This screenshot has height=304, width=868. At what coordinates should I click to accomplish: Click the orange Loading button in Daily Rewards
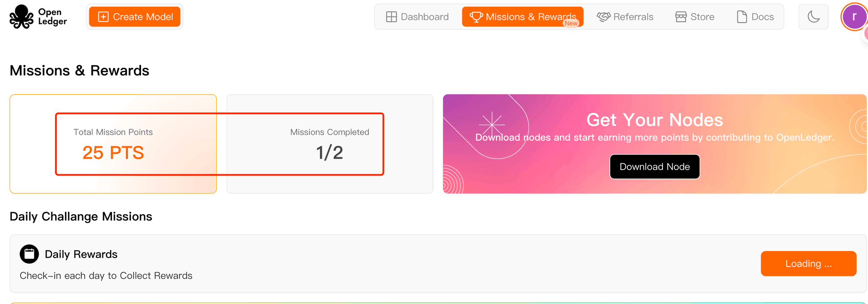[x=808, y=264]
